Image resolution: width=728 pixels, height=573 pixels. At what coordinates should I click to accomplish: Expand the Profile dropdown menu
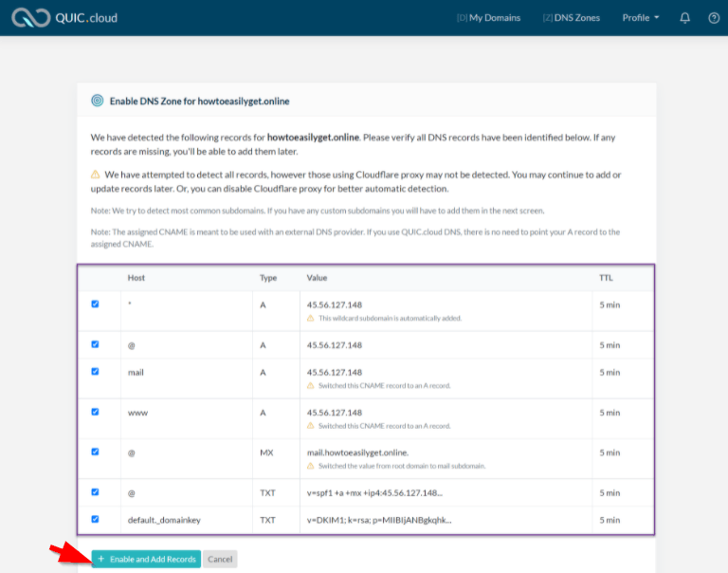click(640, 18)
